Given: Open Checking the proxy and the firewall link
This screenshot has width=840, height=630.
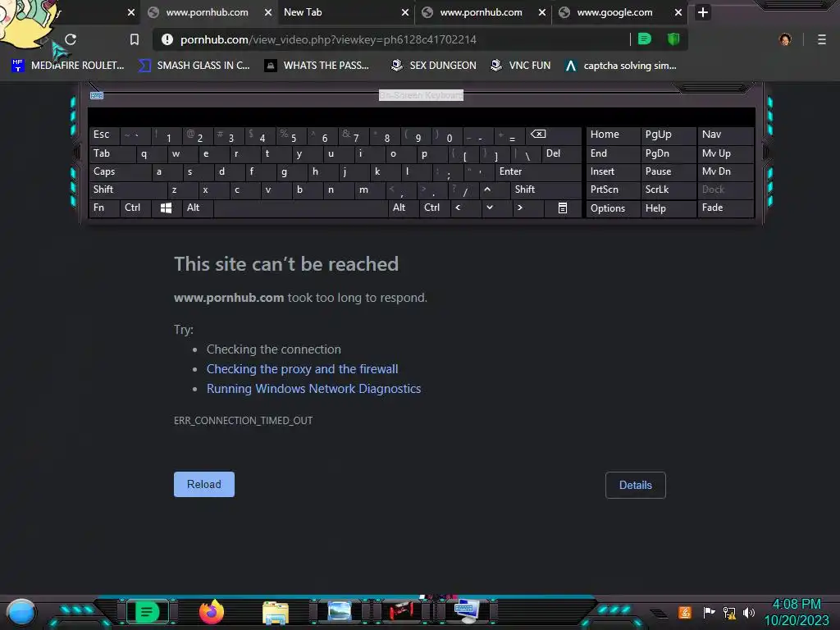Looking at the screenshot, I should pos(302,369).
